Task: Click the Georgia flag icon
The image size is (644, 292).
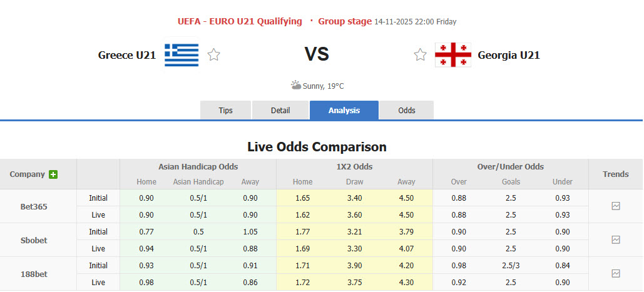Action: [453, 55]
